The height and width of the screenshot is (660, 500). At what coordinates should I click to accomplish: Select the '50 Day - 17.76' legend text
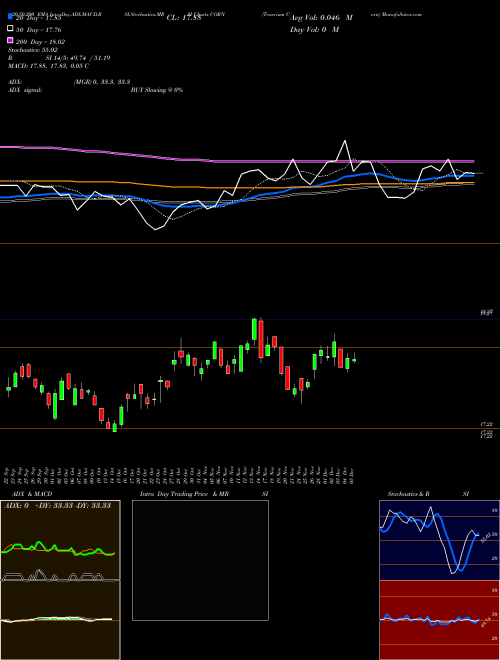pos(39,29)
